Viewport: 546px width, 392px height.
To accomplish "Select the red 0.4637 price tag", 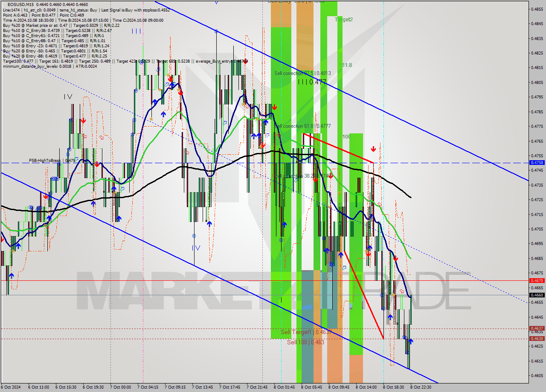I will point(537,329).
